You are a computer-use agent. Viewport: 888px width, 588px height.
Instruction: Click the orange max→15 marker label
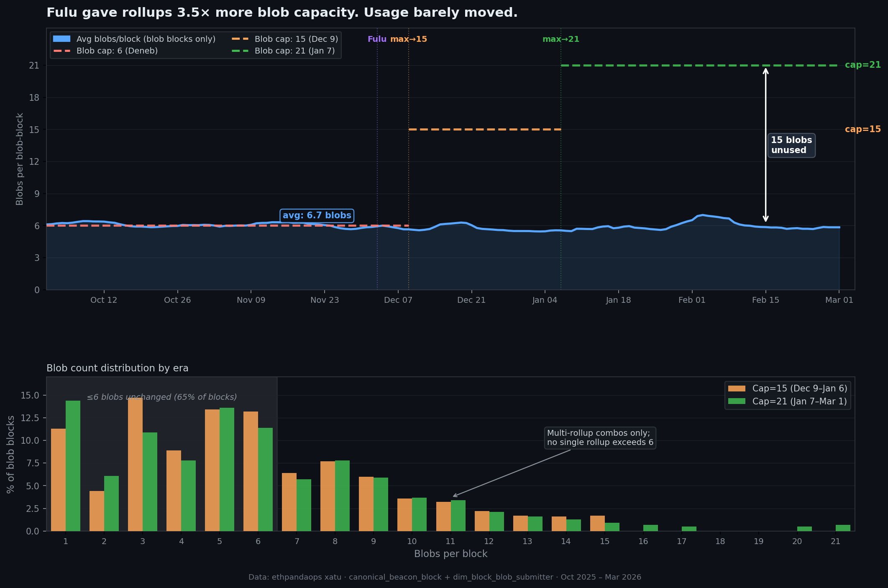point(409,39)
